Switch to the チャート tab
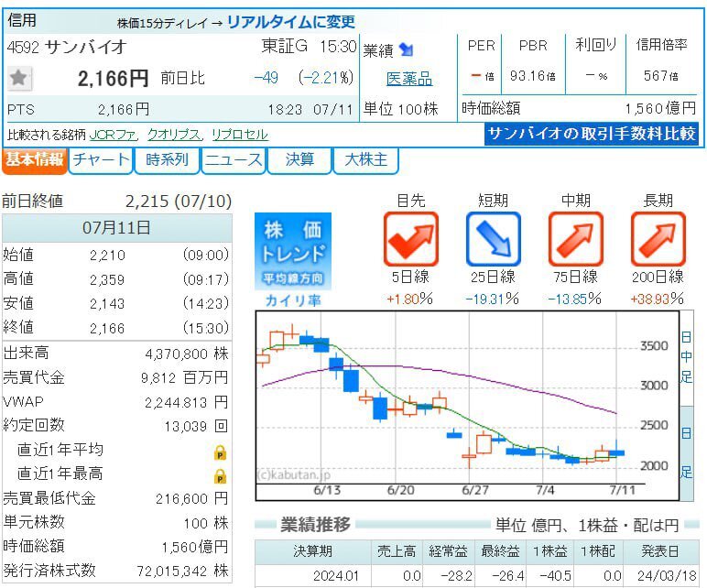The image size is (707, 588). pos(101,160)
